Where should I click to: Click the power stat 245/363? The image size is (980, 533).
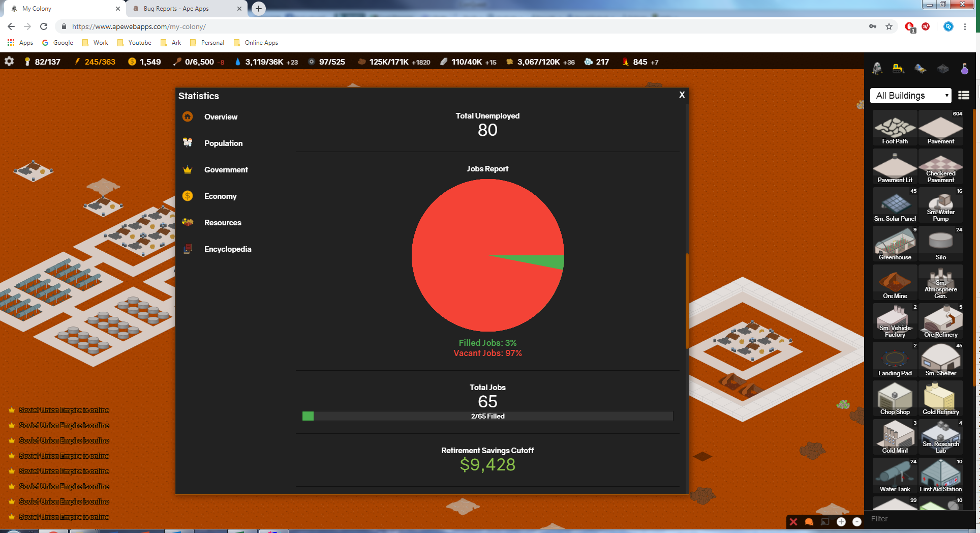pyautogui.click(x=95, y=62)
